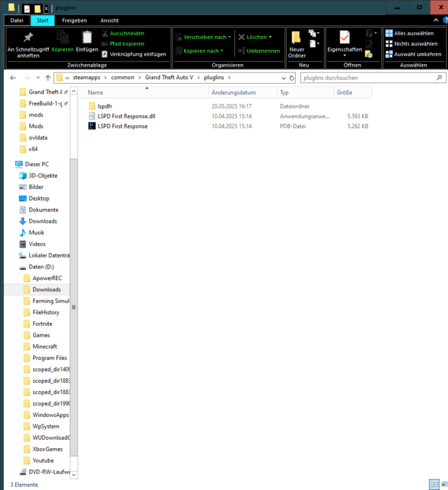Open the help question mark icon

tap(445, 21)
